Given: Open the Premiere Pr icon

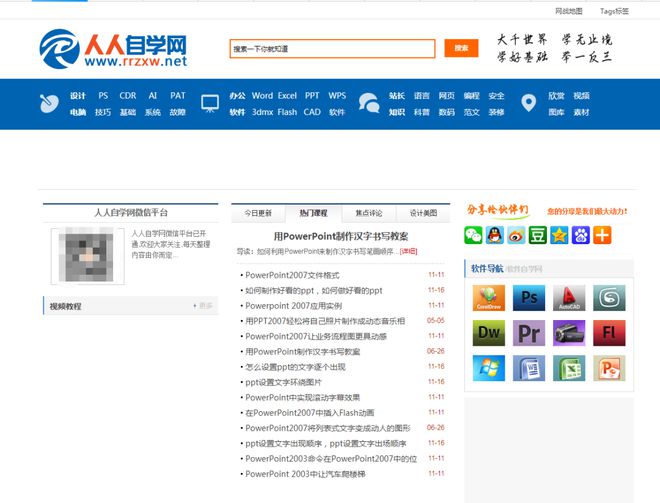Looking at the screenshot, I should pos(529,333).
